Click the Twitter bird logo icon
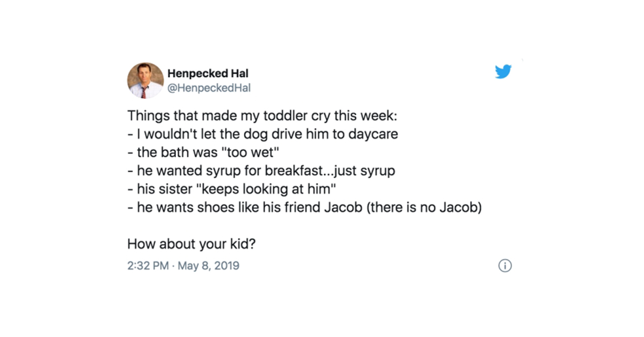The height and width of the screenshot is (337, 644). coord(503,72)
